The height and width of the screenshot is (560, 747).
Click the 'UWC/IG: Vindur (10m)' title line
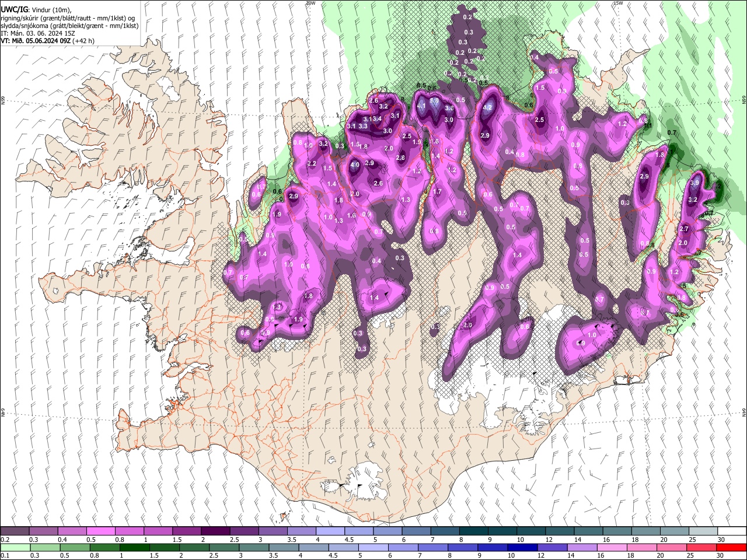[x=36, y=10]
